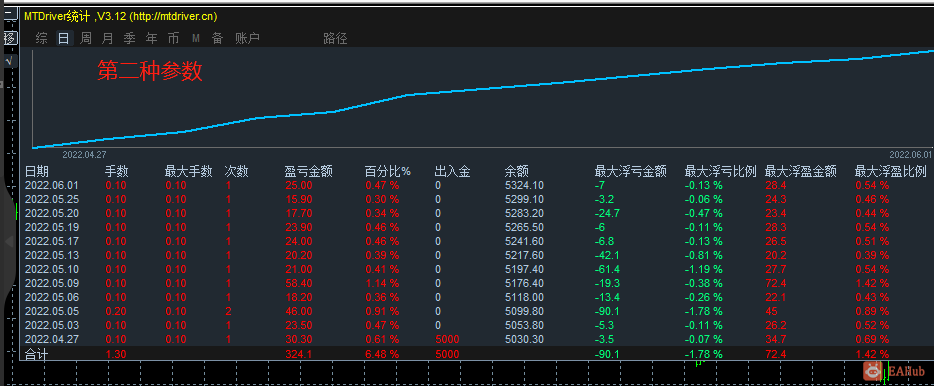Click the 次数 column header
The width and height of the screenshot is (934, 386).
[236, 172]
